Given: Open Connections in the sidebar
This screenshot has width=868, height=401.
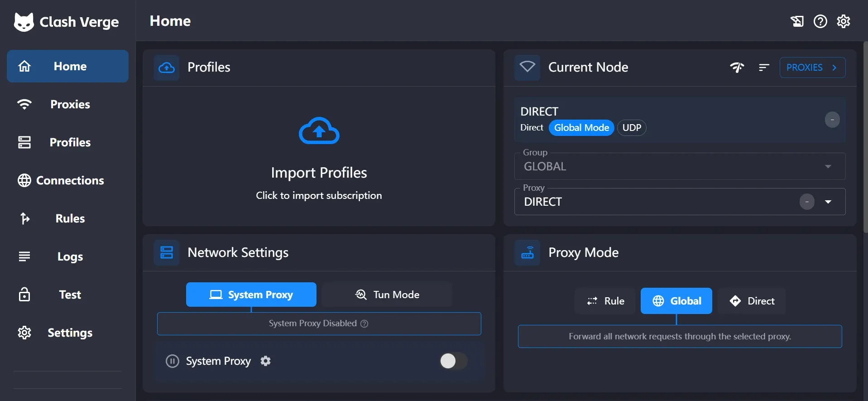Looking at the screenshot, I should click(x=67, y=180).
